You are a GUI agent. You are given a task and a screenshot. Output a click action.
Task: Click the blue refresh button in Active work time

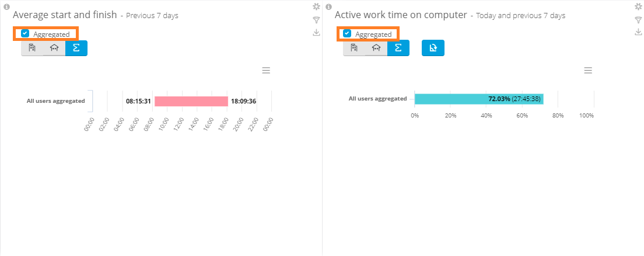[433, 48]
